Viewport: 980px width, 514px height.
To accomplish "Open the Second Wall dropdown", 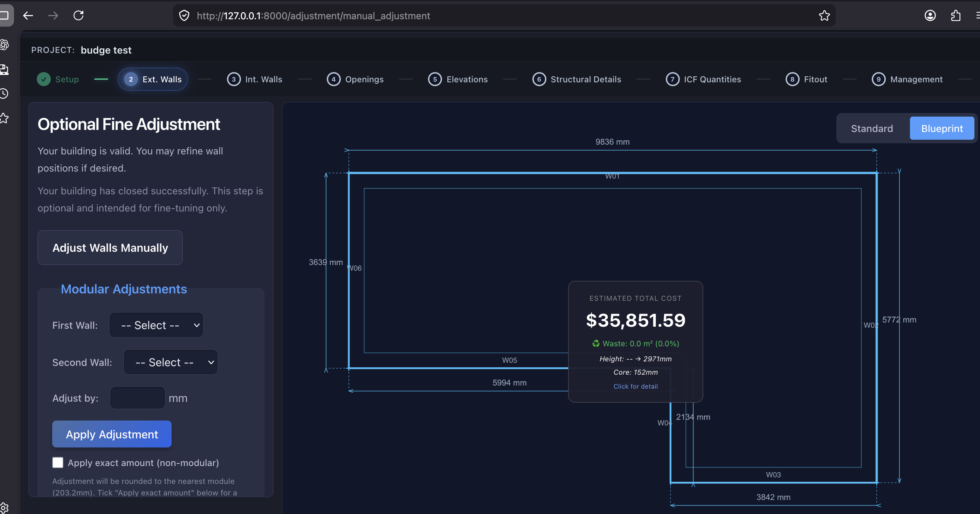I will 171,362.
